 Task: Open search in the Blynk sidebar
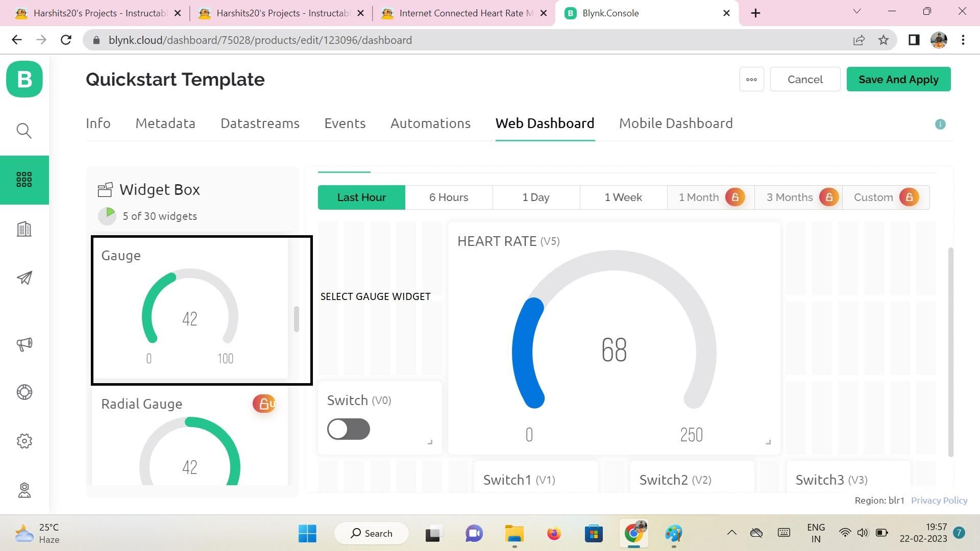[x=24, y=131]
